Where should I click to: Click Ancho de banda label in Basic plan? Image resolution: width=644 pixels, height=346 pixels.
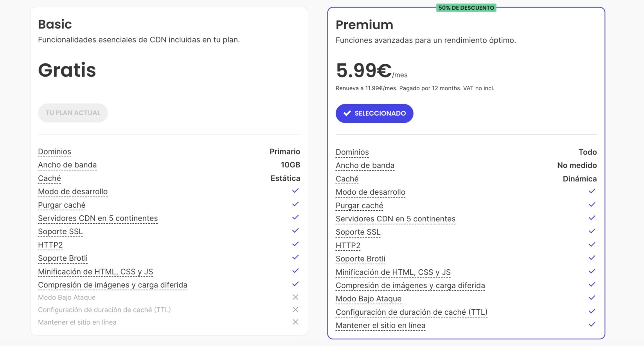coord(67,165)
